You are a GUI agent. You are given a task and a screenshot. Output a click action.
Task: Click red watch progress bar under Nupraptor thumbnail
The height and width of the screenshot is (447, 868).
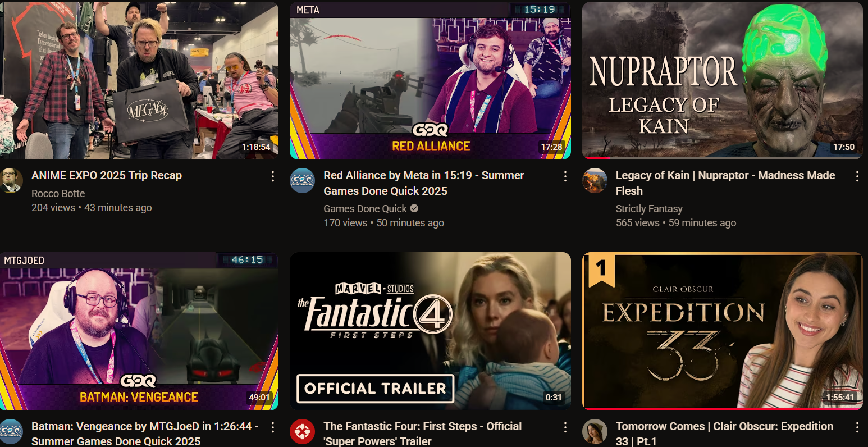(x=597, y=158)
